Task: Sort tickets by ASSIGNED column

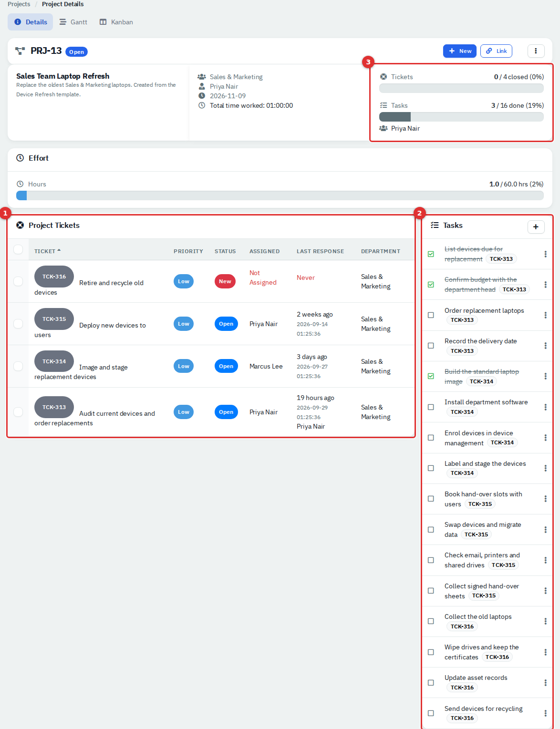Action: pos(265,251)
